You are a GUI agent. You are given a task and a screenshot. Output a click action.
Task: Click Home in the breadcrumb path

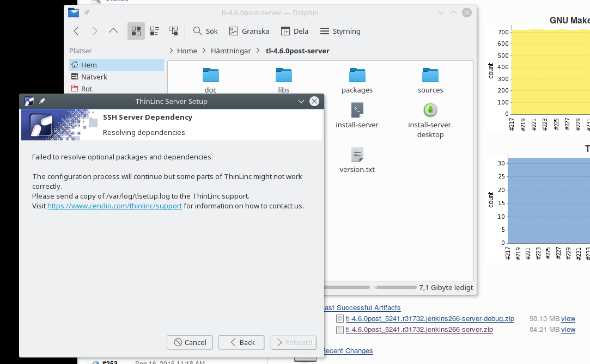pos(187,51)
